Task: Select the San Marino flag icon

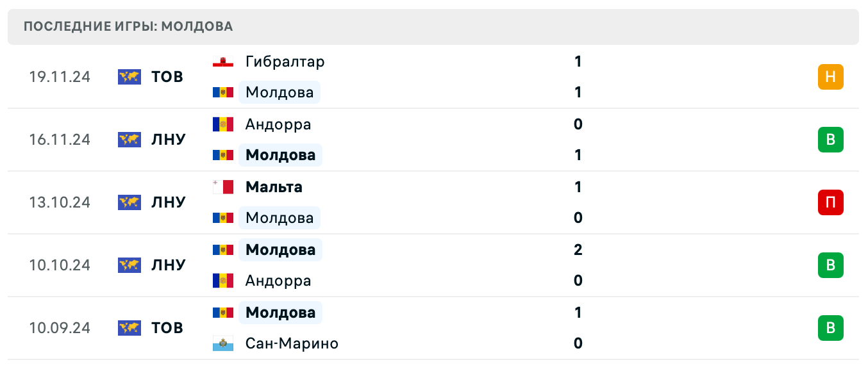Action: (222, 343)
